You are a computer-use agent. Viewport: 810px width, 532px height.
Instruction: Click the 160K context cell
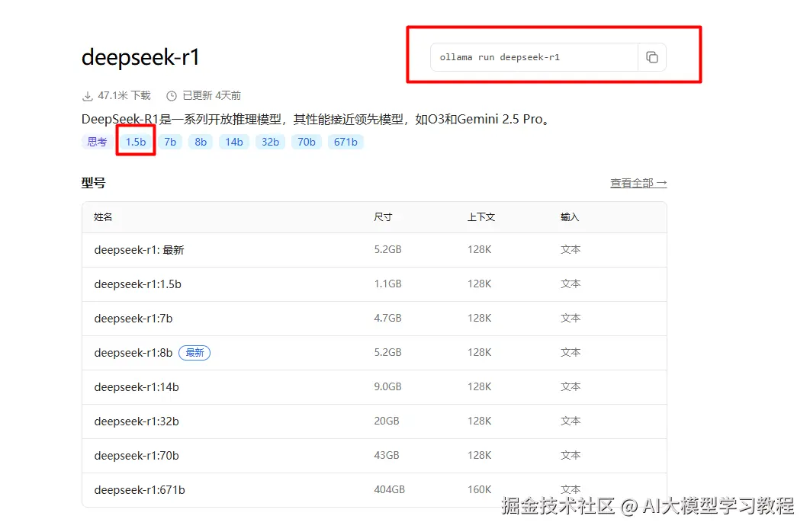tap(480, 489)
